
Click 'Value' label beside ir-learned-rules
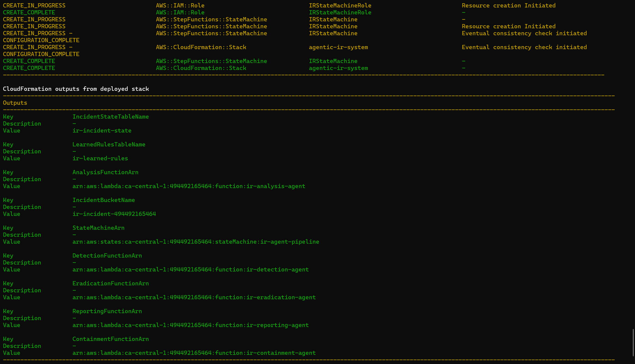tap(11, 158)
